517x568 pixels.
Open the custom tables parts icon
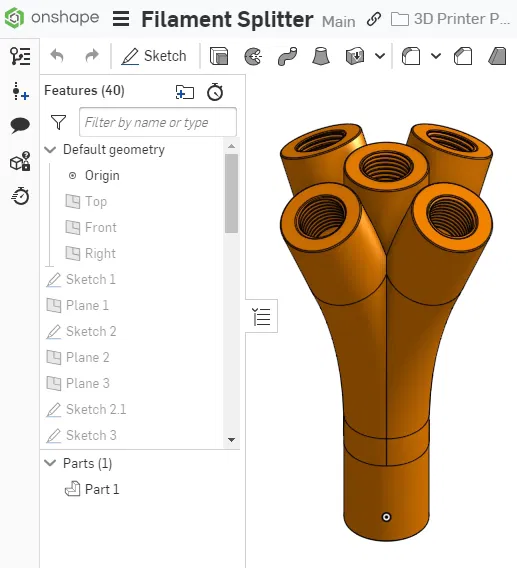pos(20,161)
